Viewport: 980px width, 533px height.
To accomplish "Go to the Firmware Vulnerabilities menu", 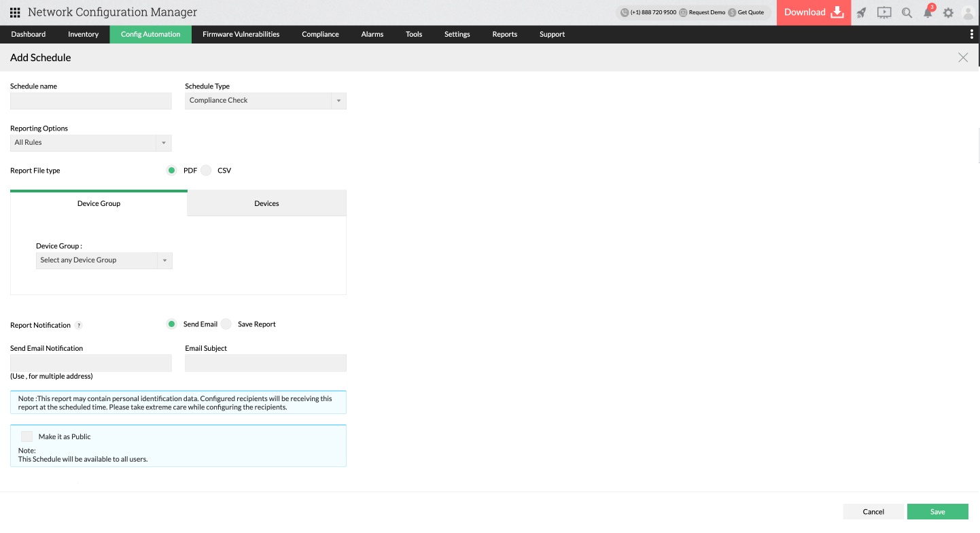I will tap(241, 34).
